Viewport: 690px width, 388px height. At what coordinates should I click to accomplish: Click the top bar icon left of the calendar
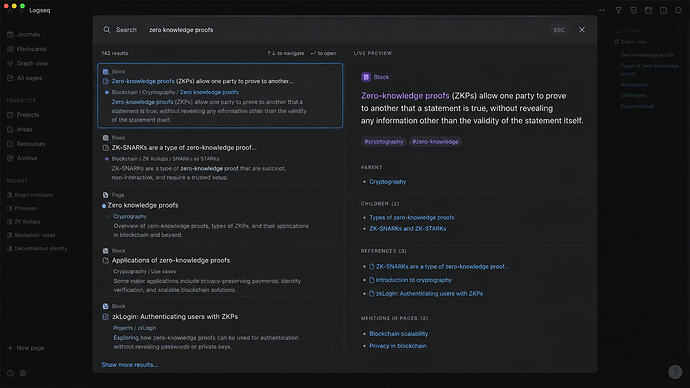coord(634,10)
